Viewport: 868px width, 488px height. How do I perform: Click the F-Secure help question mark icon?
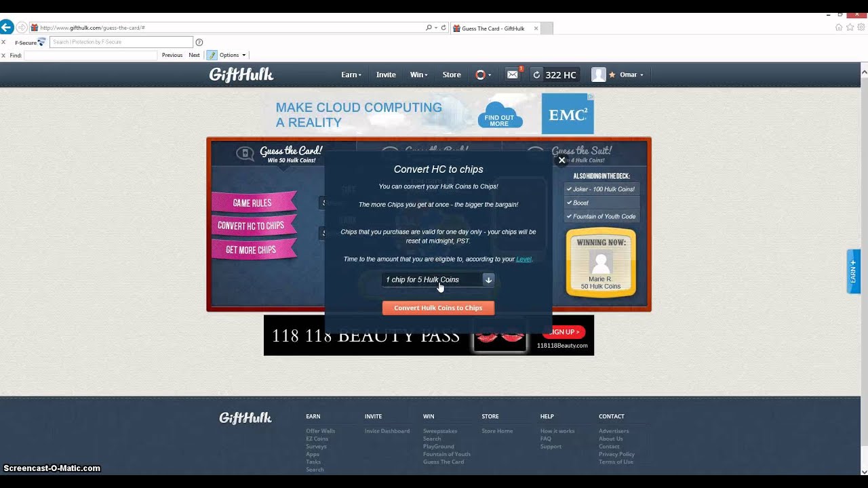point(199,42)
